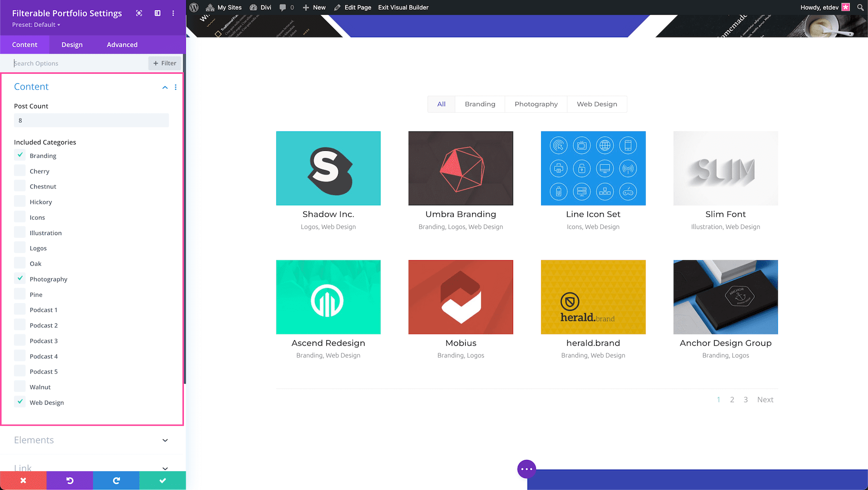Open the settings panel kebab menu
Screen dimensions: 868x490
click(x=173, y=13)
